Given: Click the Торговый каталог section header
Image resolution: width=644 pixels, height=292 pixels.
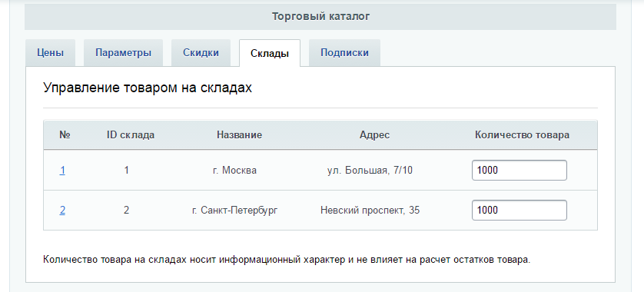Looking at the screenshot, I should 320,17.
